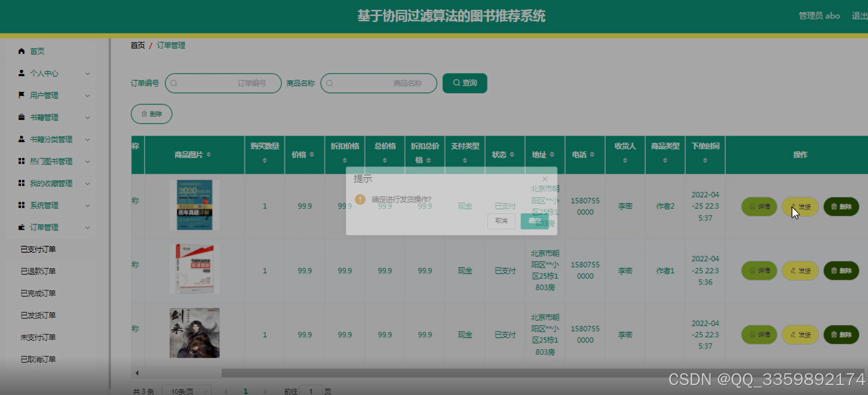
Task: Open the 10条/页 page size dropdown
Action: coord(187,391)
